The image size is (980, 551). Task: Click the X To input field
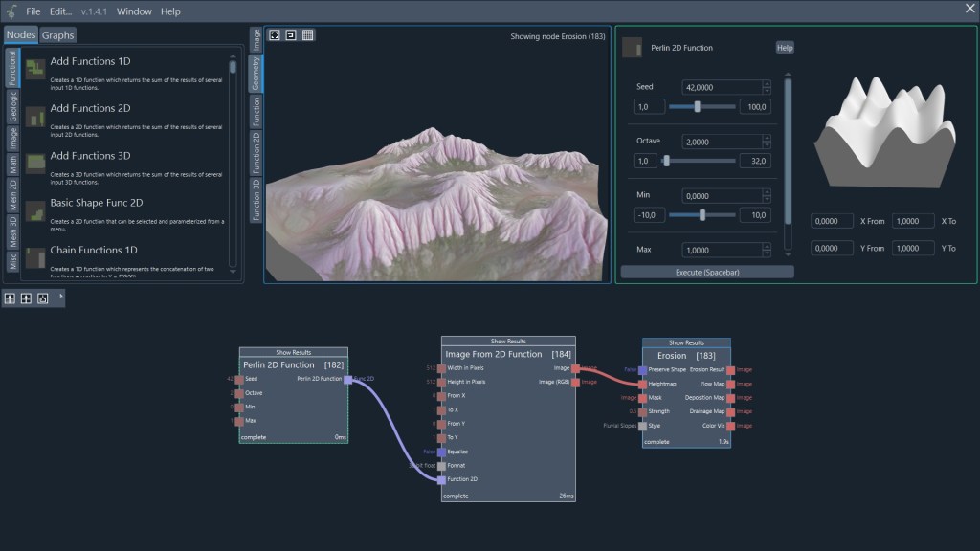(913, 221)
